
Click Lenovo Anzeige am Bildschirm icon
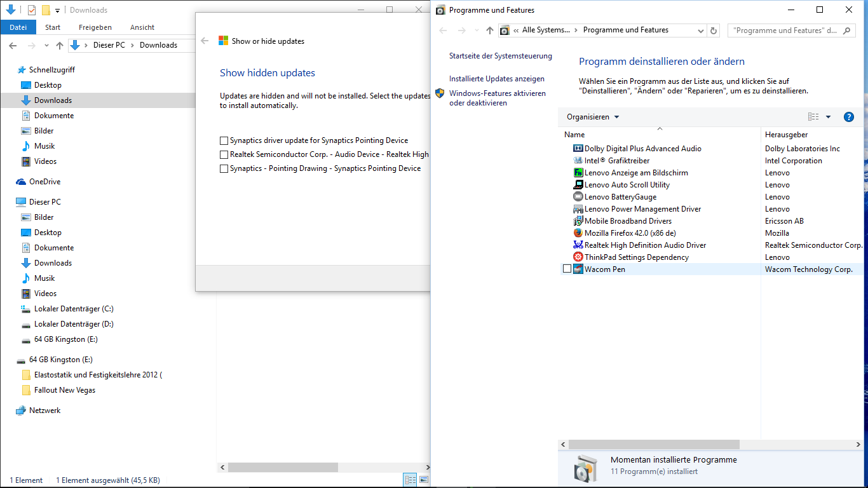click(578, 173)
